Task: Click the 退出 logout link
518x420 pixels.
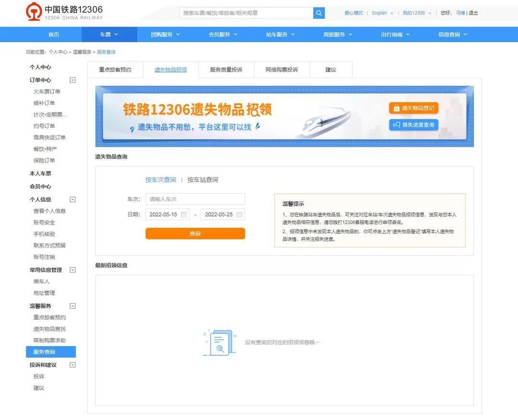Action: (x=473, y=13)
